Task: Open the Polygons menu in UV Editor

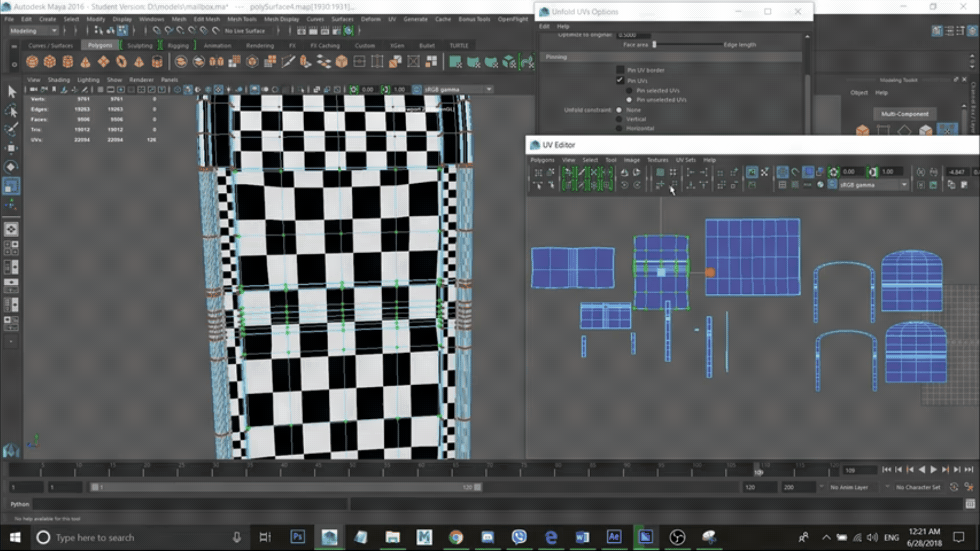Action: click(542, 160)
